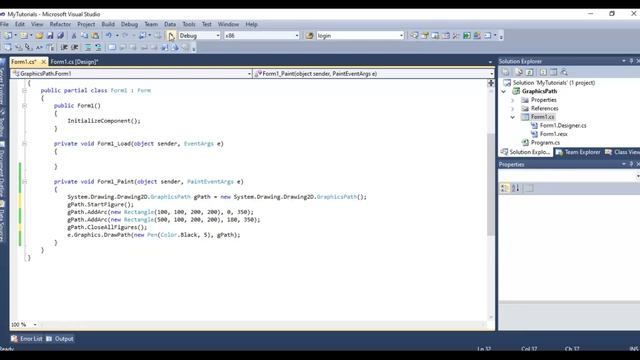Click the Copy toolbar icon
Screen dimensions: 640x360
[84, 36]
